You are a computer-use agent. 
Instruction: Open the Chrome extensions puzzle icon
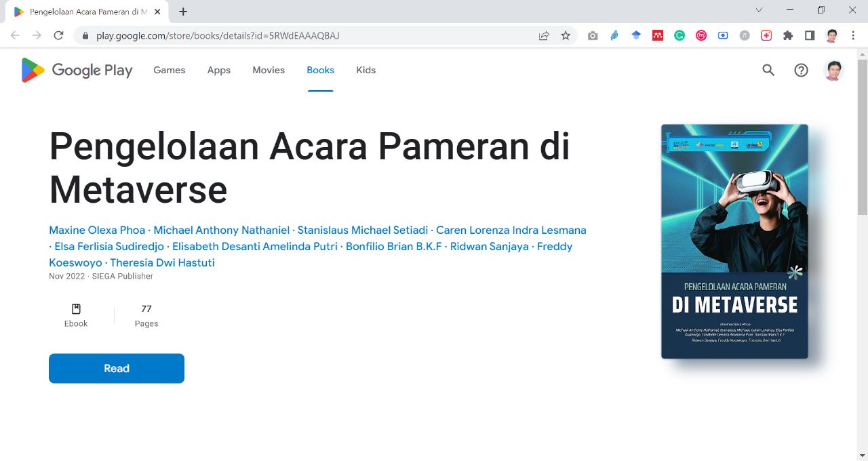tap(788, 36)
